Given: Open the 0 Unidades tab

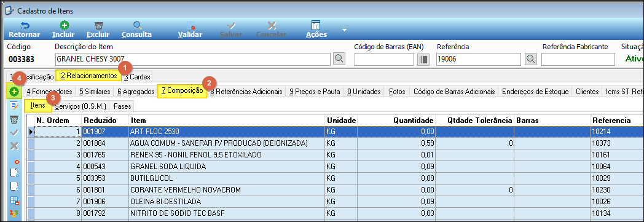Looking at the screenshot, I should tap(364, 91).
